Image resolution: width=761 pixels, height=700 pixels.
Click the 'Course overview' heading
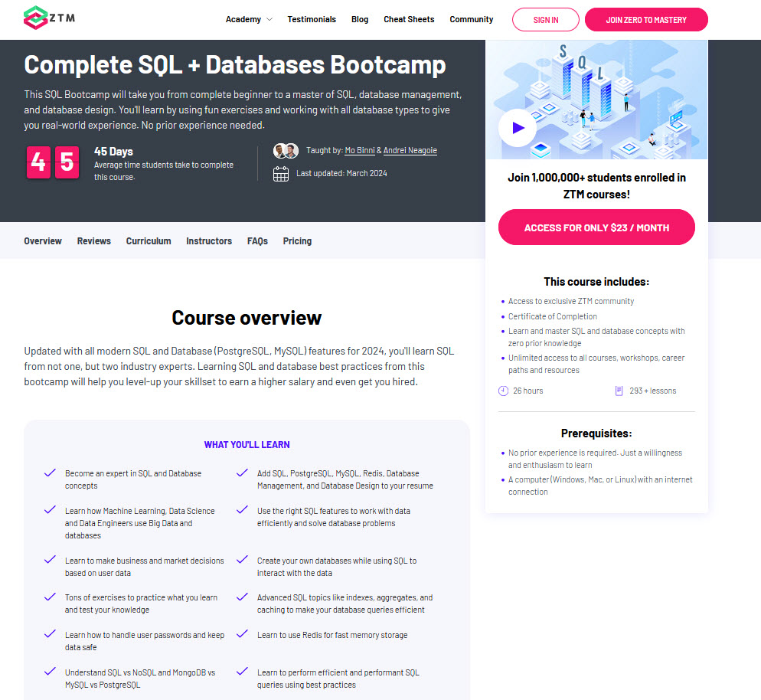tap(247, 318)
